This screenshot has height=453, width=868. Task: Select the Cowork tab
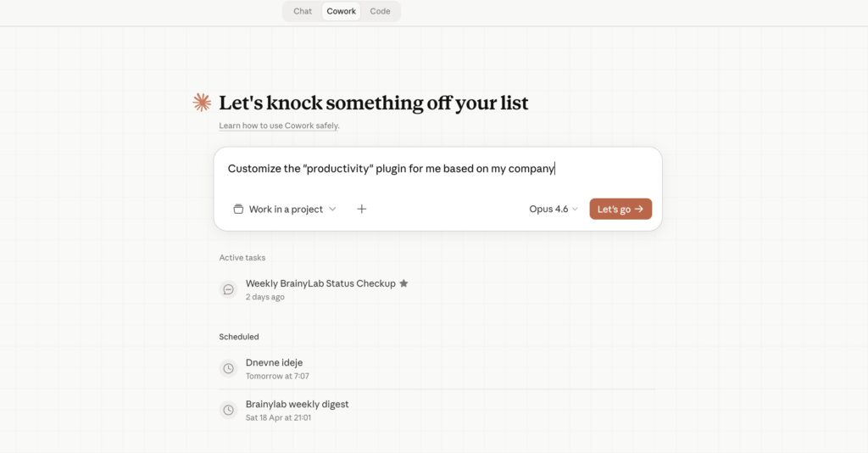(x=342, y=11)
